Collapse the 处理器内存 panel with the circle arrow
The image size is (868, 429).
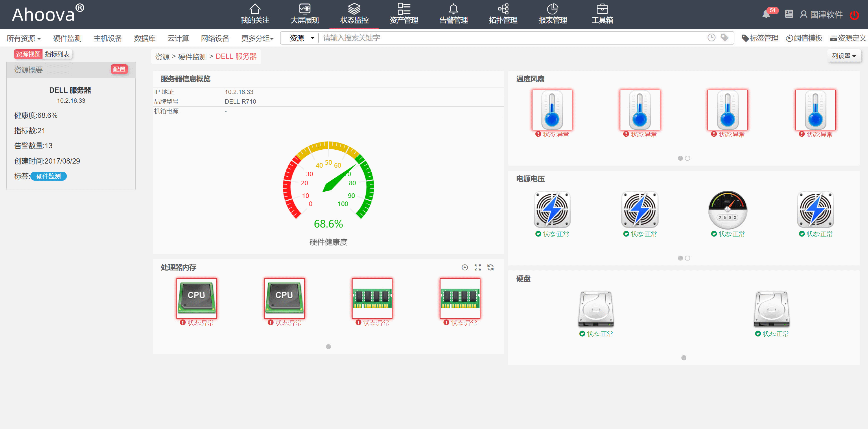click(465, 267)
